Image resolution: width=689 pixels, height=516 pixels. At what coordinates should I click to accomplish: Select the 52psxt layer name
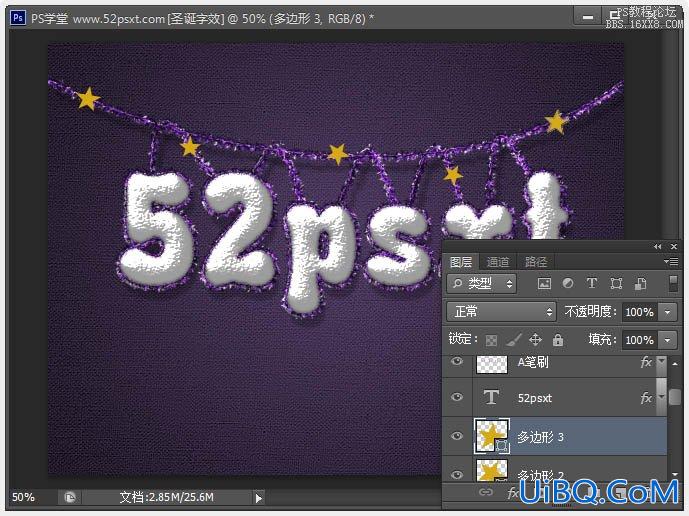tap(534, 398)
